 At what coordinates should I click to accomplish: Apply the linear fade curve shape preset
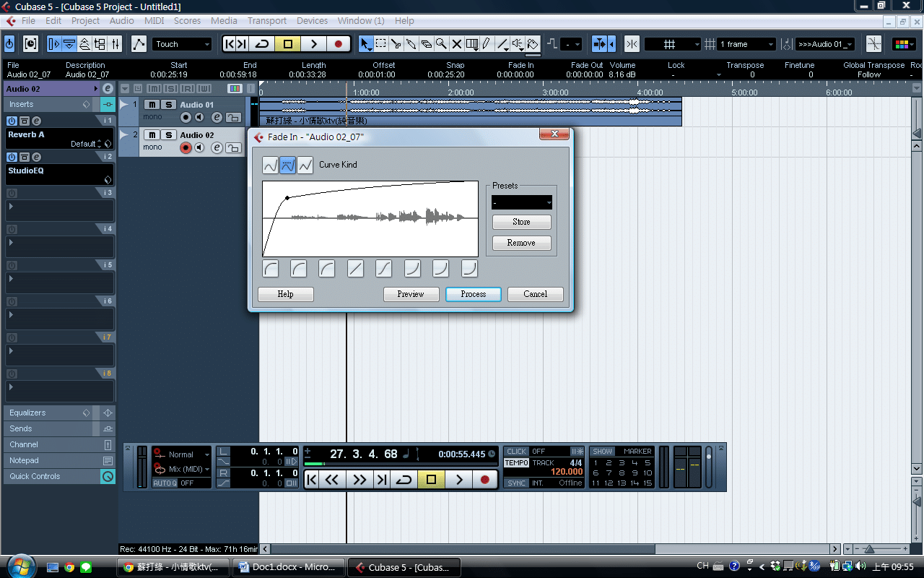coord(355,269)
